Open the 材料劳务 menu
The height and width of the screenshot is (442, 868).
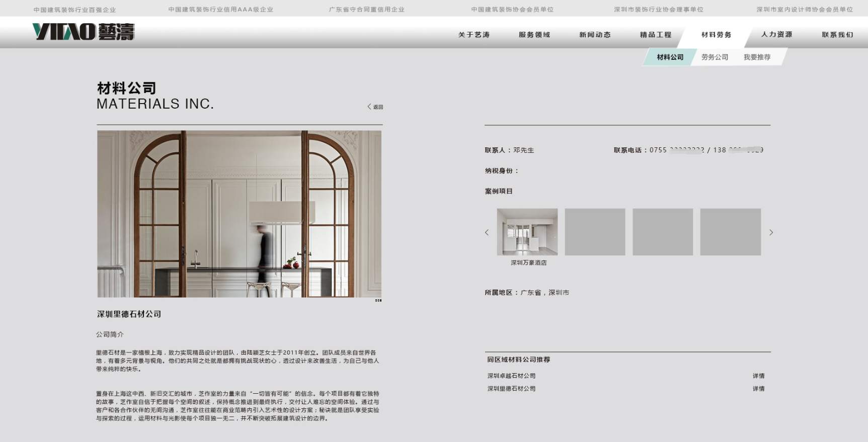717,35
